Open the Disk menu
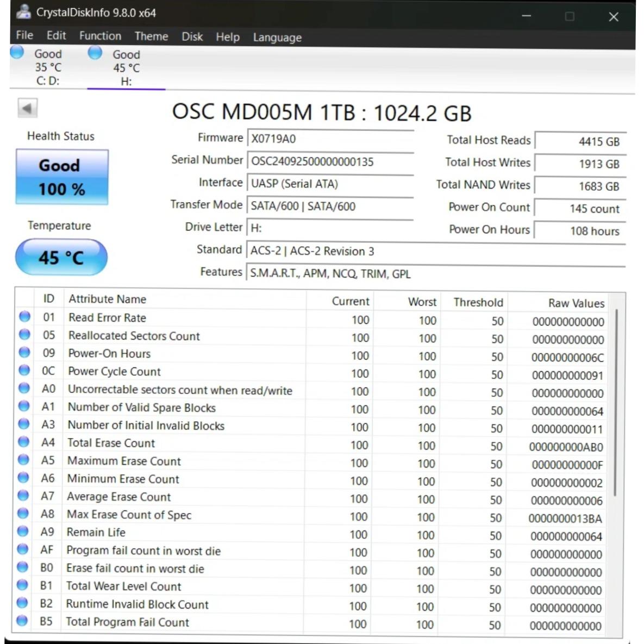 point(192,37)
